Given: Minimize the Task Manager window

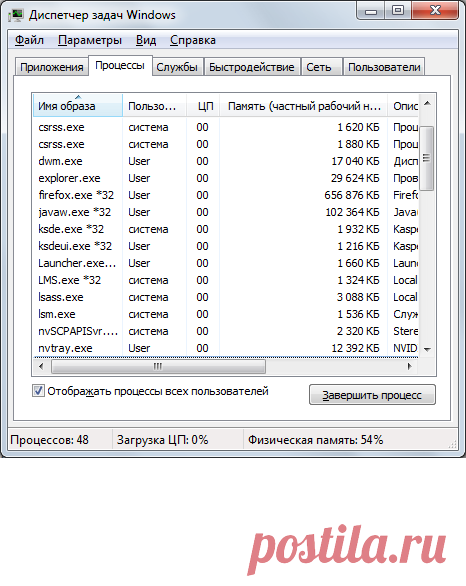Looking at the screenshot, I should pyautogui.click(x=371, y=10).
